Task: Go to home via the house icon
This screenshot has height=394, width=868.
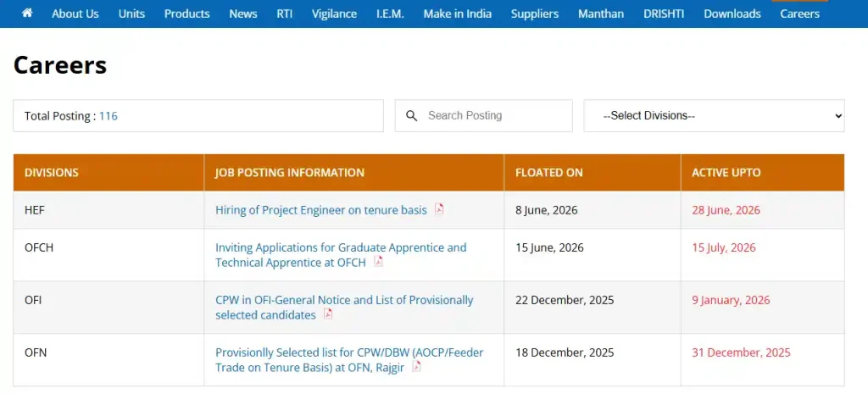Action: coord(27,13)
